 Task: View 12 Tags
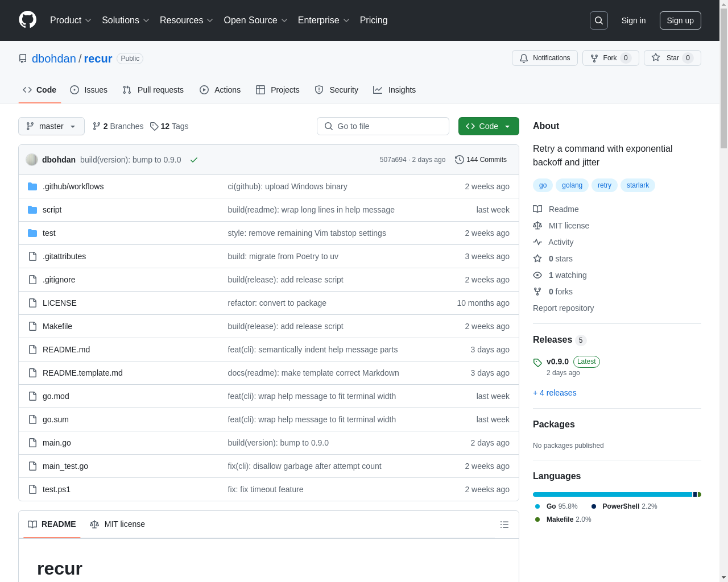pyautogui.click(x=169, y=126)
